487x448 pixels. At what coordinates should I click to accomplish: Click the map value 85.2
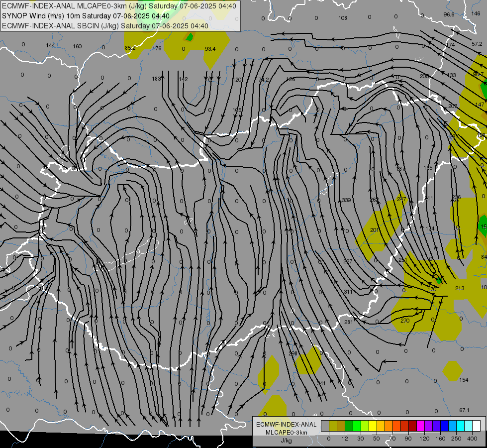130,48
